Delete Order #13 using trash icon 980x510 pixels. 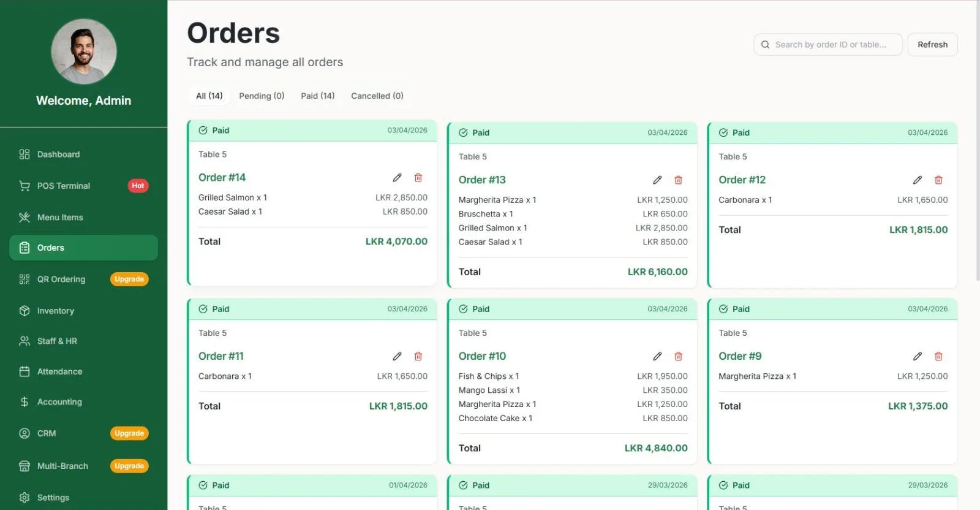679,180
